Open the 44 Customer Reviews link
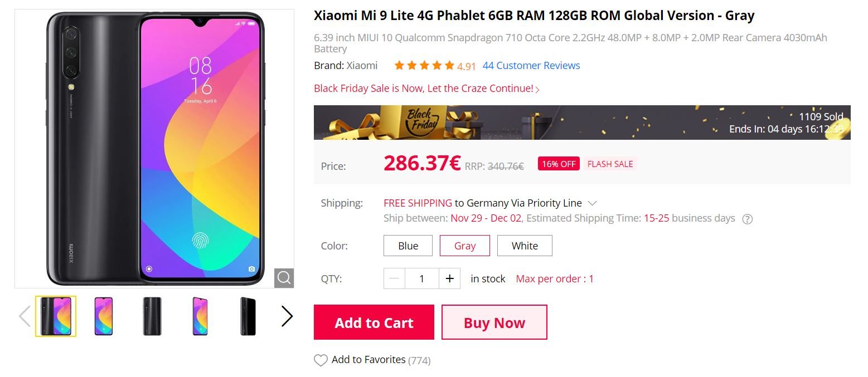The image size is (868, 377). [531, 66]
